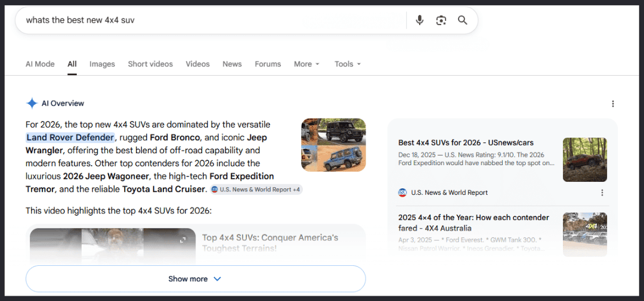Expand AI Overview with Show more
644x301 pixels.
pos(196,279)
